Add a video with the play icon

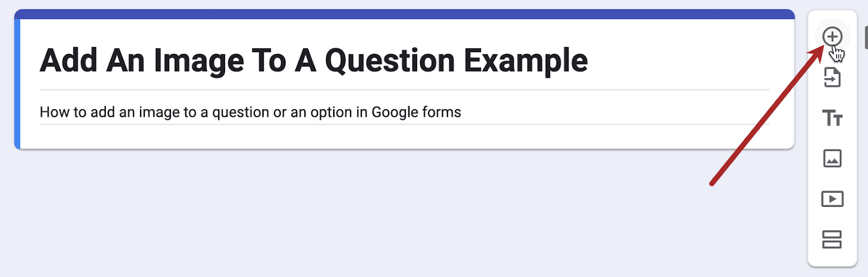pyautogui.click(x=832, y=199)
